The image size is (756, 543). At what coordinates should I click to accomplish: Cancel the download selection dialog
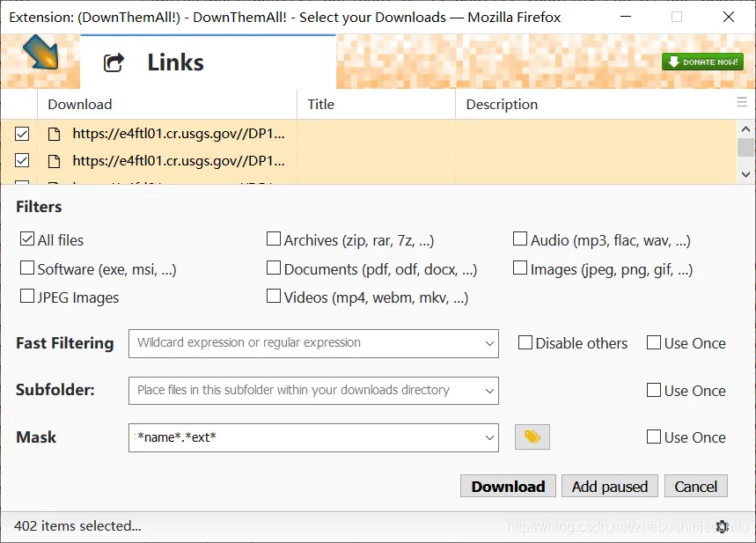pyautogui.click(x=696, y=486)
